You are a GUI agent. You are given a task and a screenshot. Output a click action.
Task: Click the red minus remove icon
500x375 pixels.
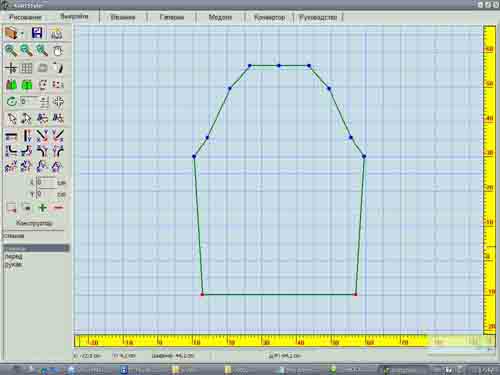58,208
